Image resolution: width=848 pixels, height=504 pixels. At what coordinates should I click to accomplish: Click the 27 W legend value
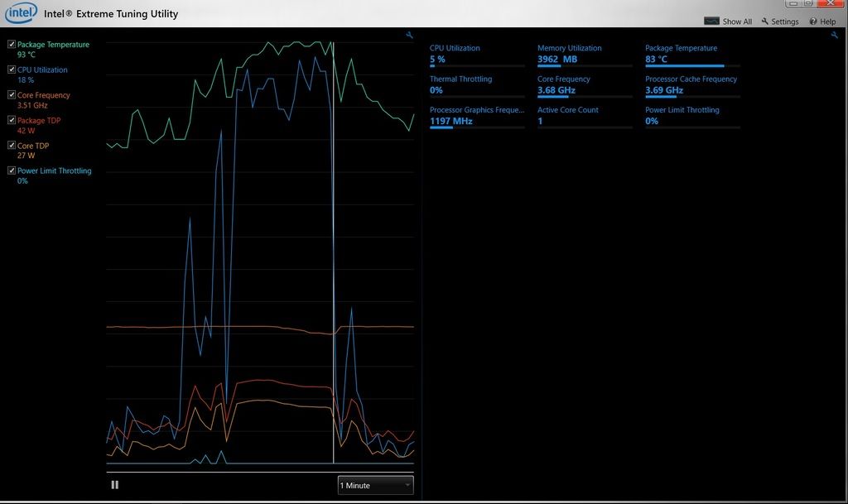tap(26, 156)
